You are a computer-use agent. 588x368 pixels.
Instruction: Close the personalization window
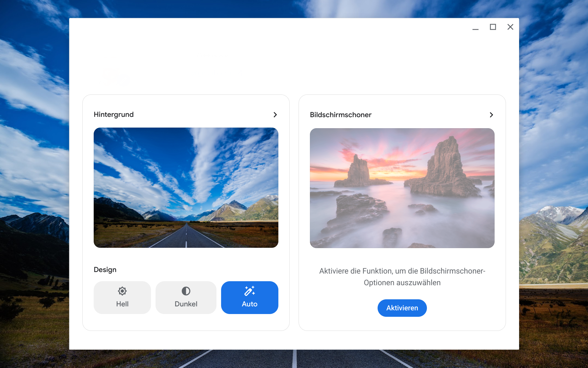510,27
